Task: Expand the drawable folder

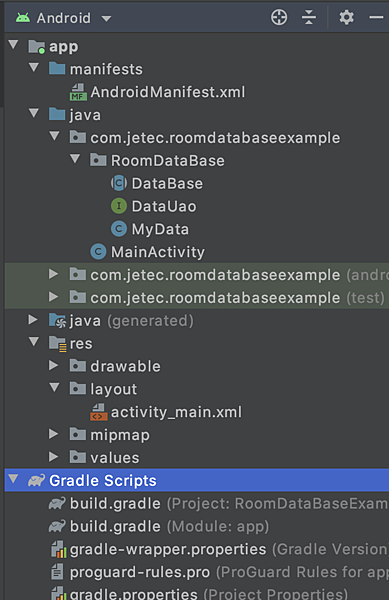Action: (x=54, y=365)
